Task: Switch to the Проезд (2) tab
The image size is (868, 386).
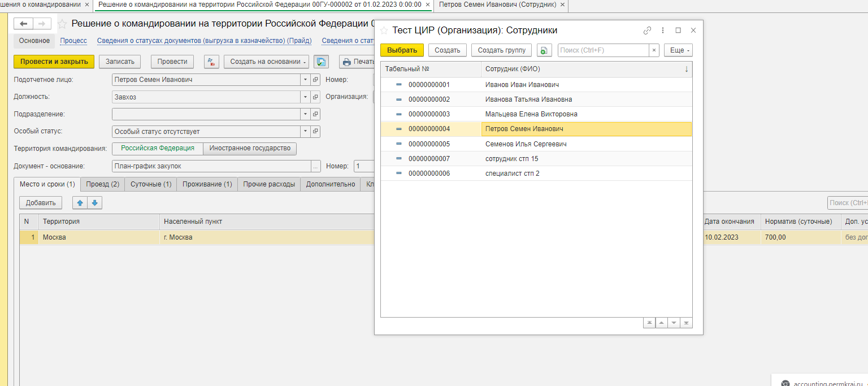Action: (103, 184)
